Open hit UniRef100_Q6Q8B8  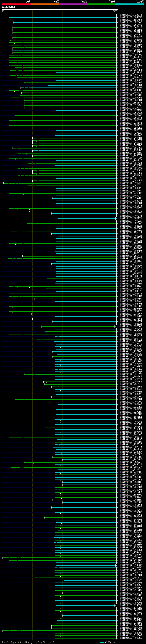point(131,30)
